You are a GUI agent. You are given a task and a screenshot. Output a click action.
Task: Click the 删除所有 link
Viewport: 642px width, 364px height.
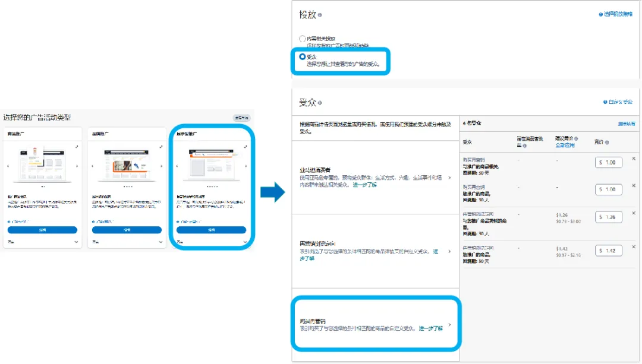click(627, 124)
